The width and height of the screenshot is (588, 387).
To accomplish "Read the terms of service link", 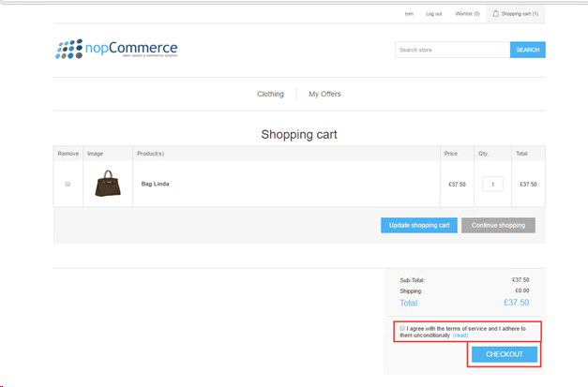I will click(x=460, y=335).
